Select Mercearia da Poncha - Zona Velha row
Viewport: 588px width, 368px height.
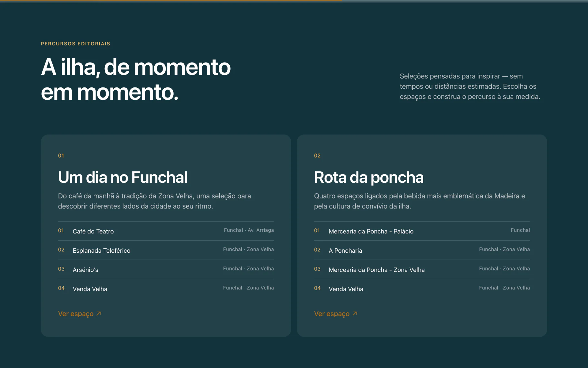pos(422,270)
